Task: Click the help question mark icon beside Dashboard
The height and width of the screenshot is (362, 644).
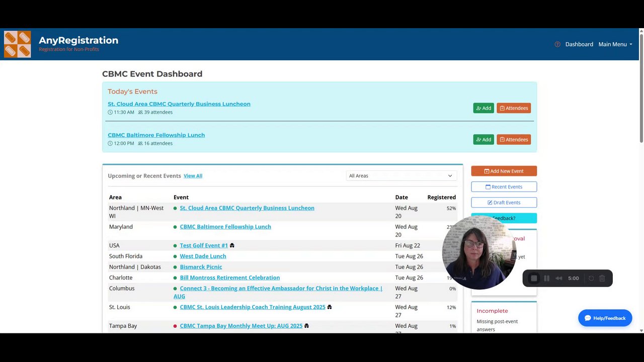Action: click(x=557, y=44)
